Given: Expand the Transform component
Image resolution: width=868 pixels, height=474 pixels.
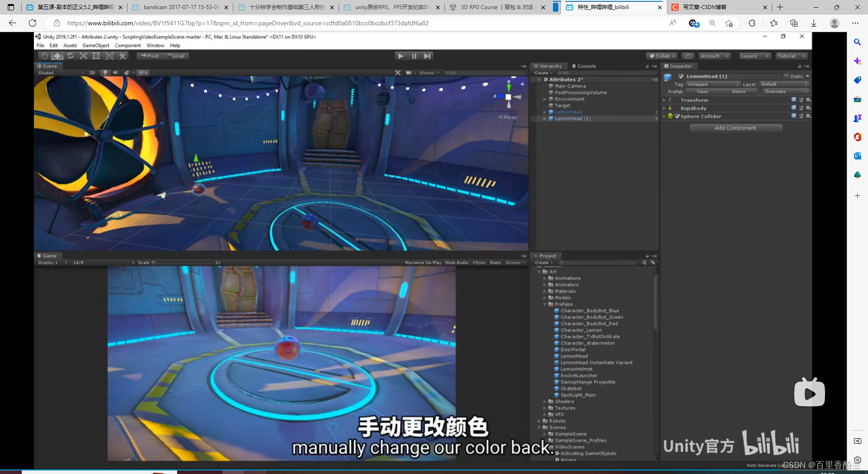Looking at the screenshot, I should coord(664,100).
